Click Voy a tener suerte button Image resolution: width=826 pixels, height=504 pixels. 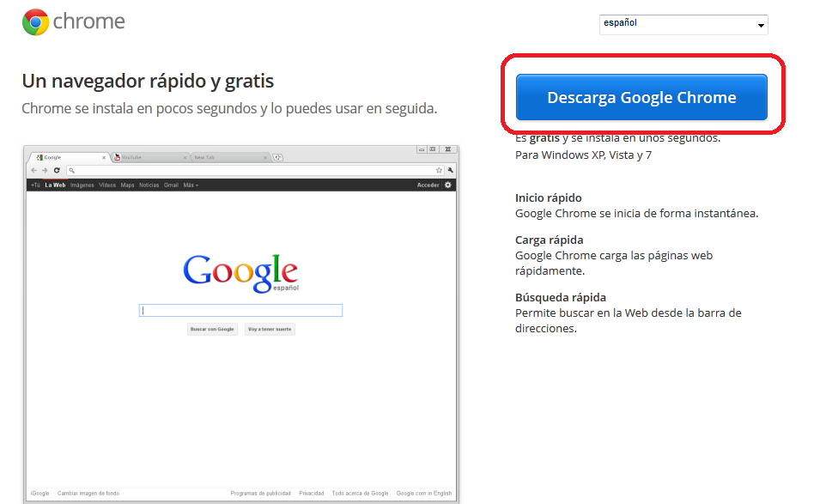(270, 329)
